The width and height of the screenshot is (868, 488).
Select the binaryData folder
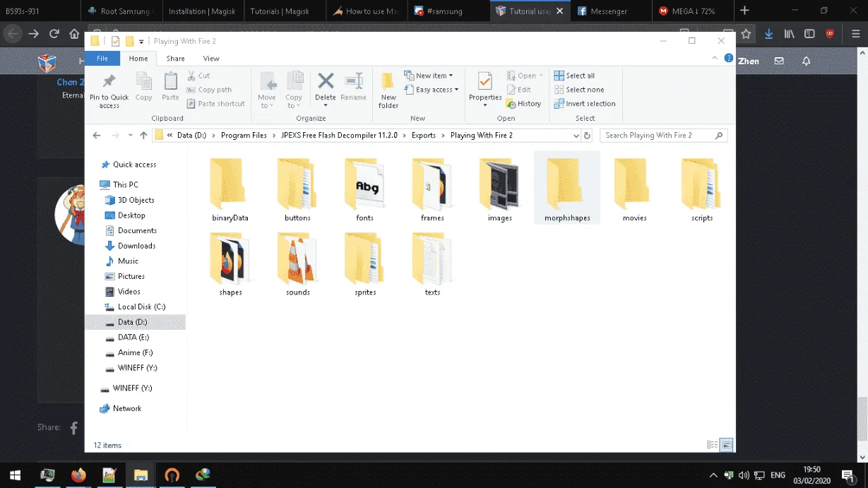tap(230, 190)
